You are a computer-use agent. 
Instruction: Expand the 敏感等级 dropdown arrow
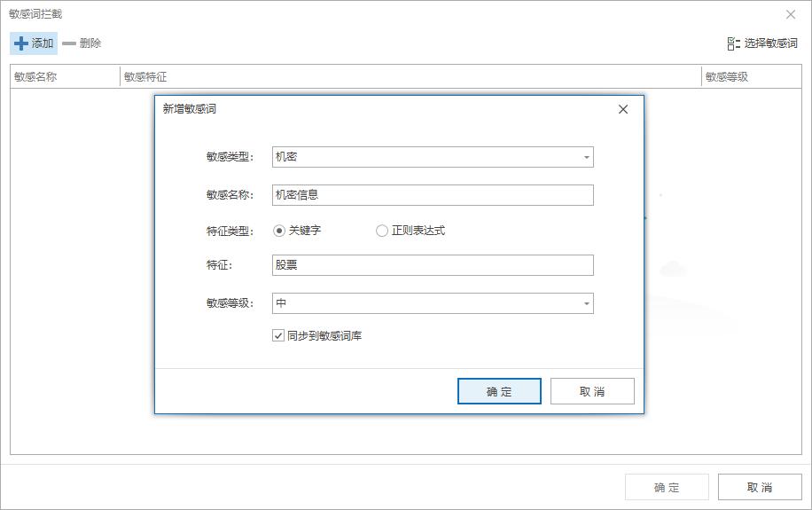click(586, 304)
